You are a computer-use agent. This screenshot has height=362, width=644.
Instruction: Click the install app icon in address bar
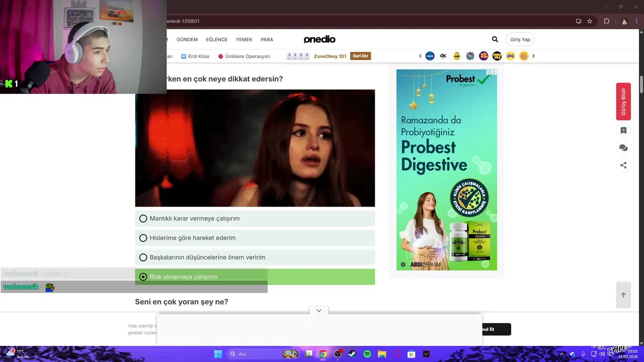coord(579,21)
